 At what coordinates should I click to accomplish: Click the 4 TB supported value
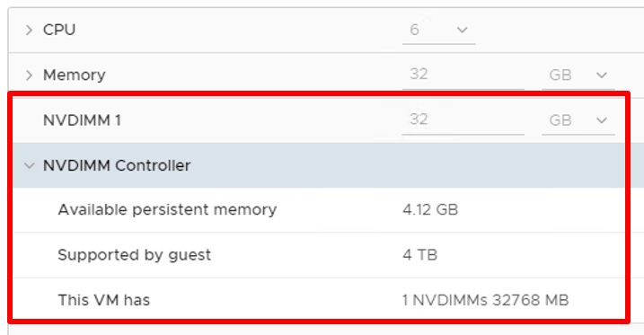click(x=419, y=255)
